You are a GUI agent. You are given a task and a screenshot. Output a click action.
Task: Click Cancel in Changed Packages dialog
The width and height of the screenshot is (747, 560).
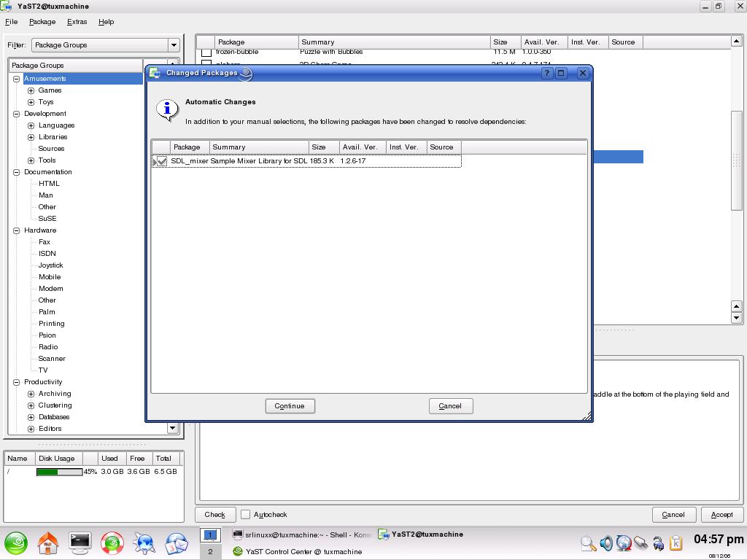(450, 406)
